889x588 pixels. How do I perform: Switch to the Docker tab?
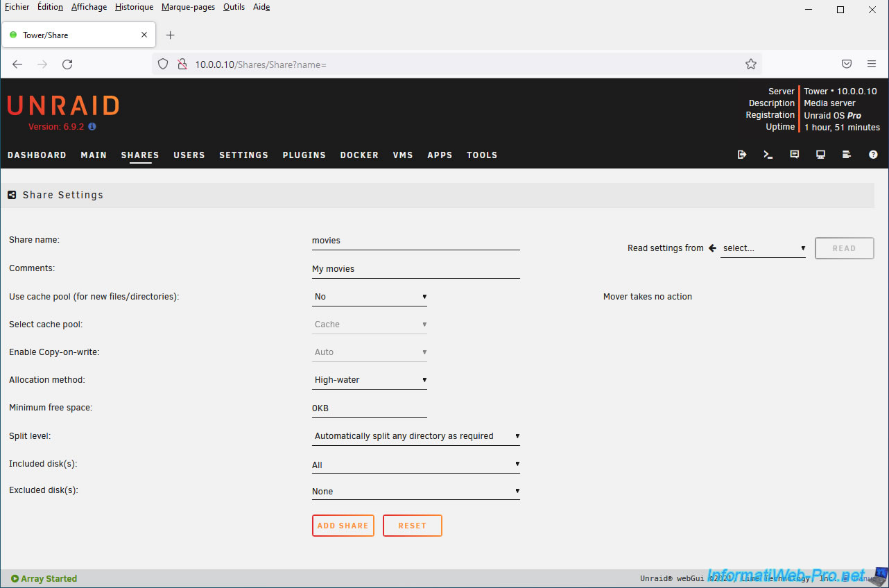[359, 155]
